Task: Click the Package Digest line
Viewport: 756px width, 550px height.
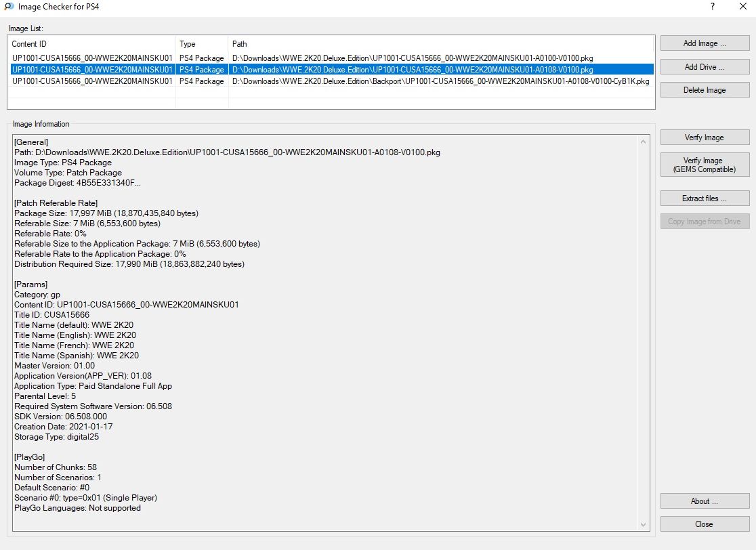Action: tap(77, 183)
